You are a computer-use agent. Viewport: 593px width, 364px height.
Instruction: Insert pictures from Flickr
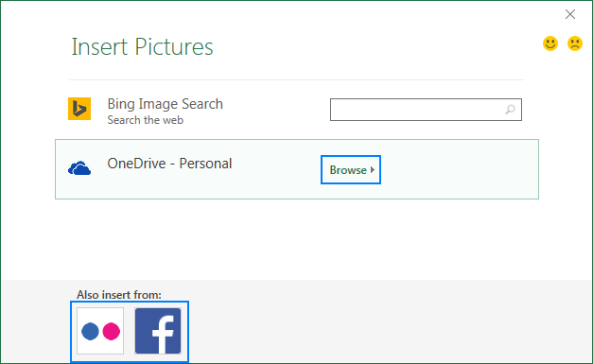pos(100,331)
